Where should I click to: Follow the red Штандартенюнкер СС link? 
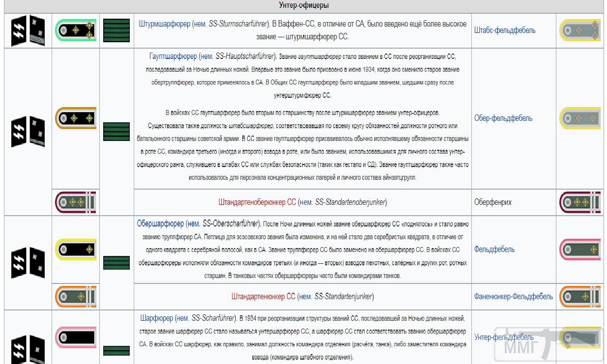pos(263,297)
